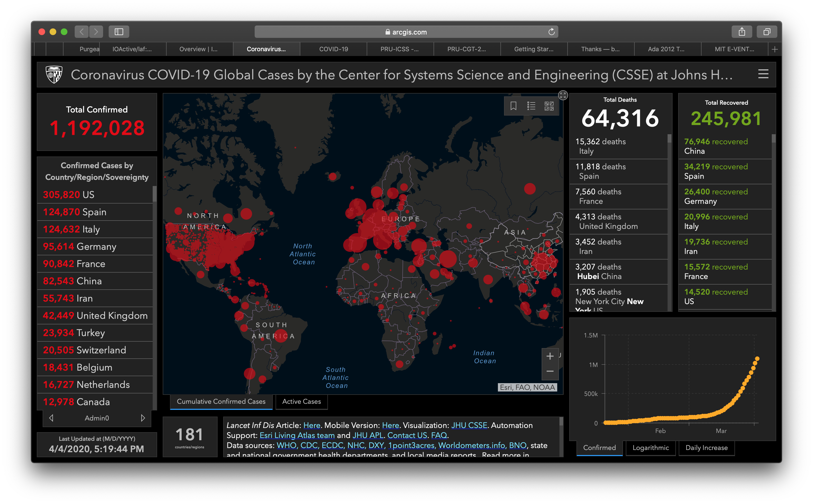Open the JHU APL link
The image size is (813, 504).
tap(368, 435)
